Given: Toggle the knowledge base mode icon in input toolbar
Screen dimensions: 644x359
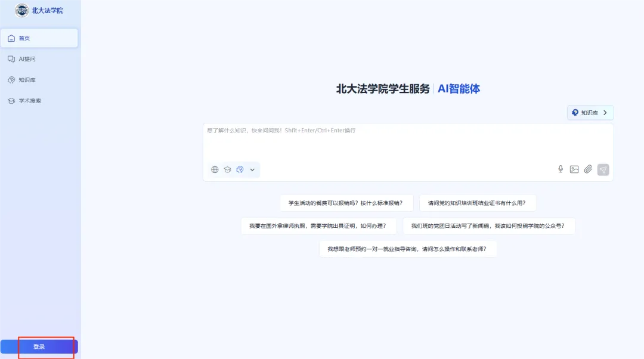Looking at the screenshot, I should tap(240, 169).
